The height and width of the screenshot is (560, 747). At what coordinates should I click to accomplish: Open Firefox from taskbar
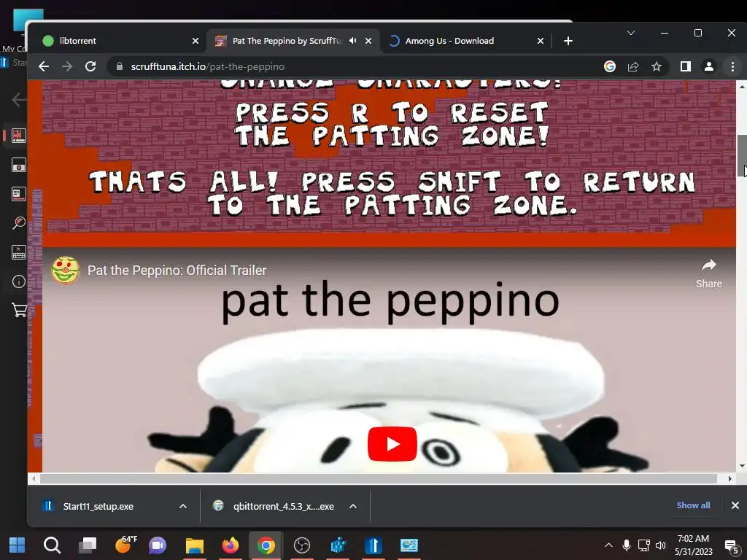(230, 545)
